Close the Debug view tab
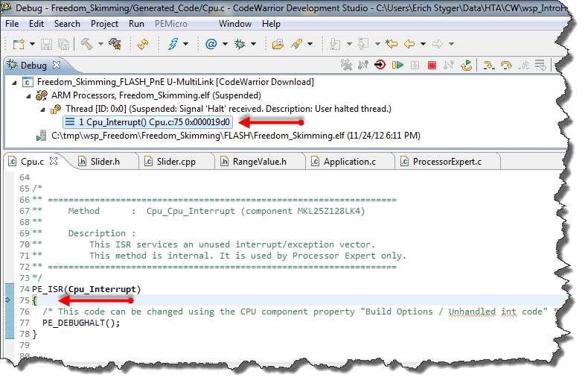This screenshot has height=389, width=588. click(57, 65)
